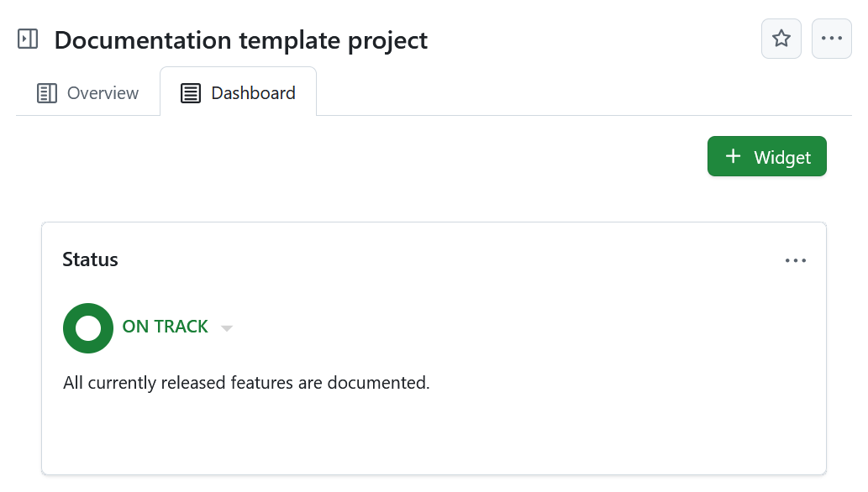Screen dimensions: 868x492
Task: Select the Overview tab's sidebar icon
Action: point(46,93)
